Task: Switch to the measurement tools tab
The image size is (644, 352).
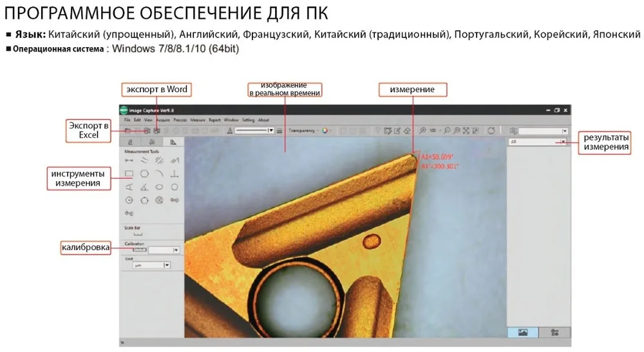Action: coord(173,142)
